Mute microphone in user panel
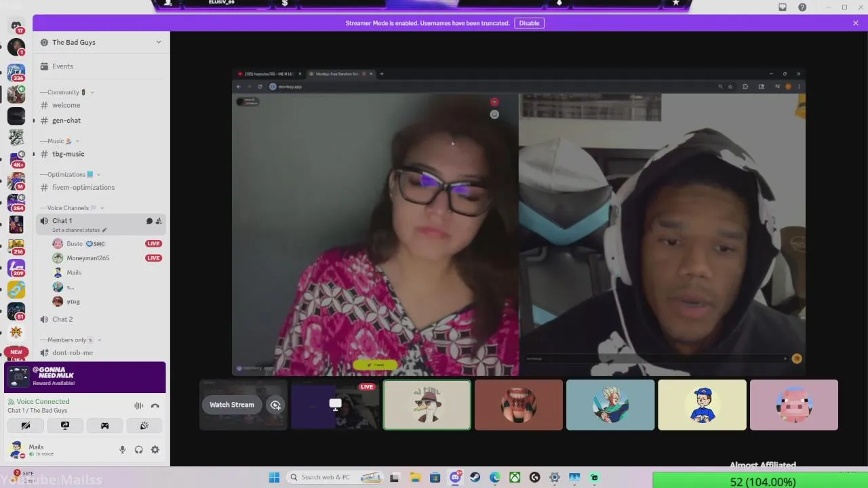868x488 pixels. tap(123, 449)
